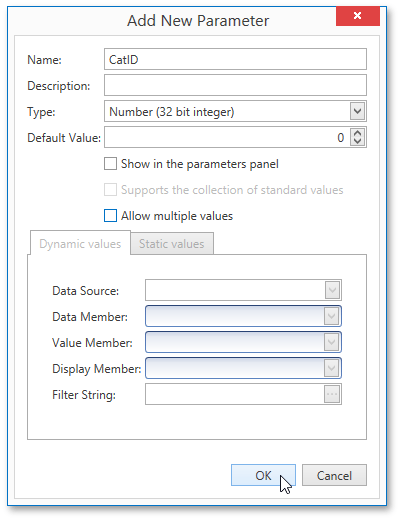
Task: Expand the Display Member dropdown
Action: pyautogui.click(x=332, y=368)
